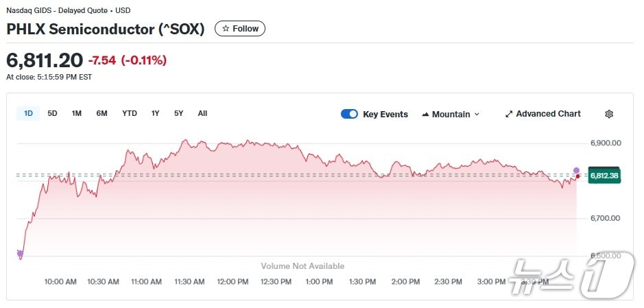Click the red closing price dot
This screenshot has height=308, width=644.
pos(578,176)
